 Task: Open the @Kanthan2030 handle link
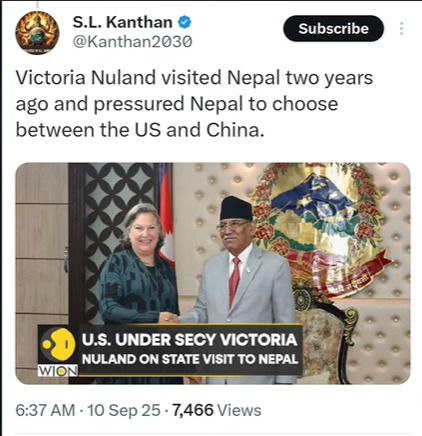(x=132, y=42)
